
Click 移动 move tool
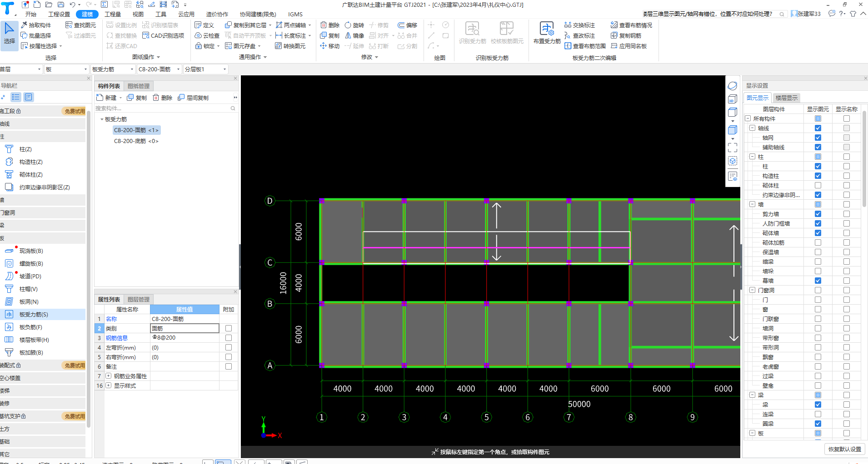tap(330, 46)
